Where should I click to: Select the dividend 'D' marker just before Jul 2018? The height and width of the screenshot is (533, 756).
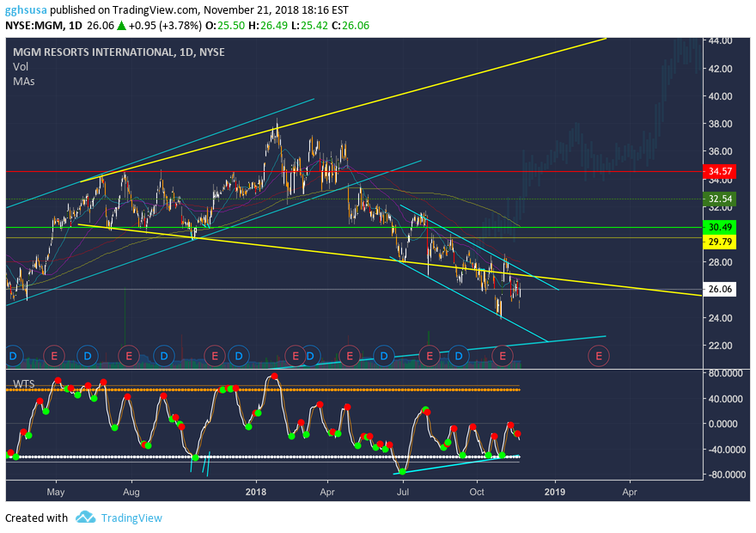[384, 356]
